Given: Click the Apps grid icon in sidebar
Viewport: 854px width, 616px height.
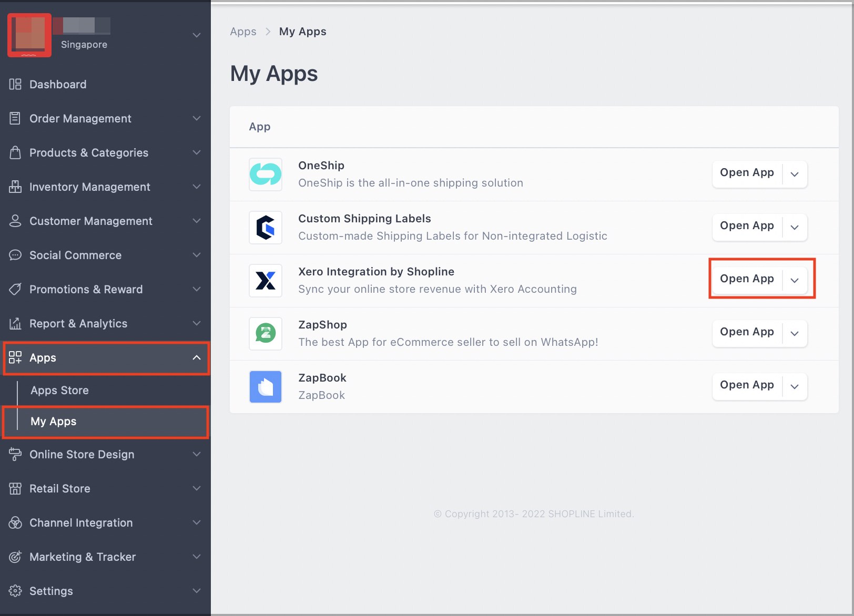Looking at the screenshot, I should (x=15, y=358).
